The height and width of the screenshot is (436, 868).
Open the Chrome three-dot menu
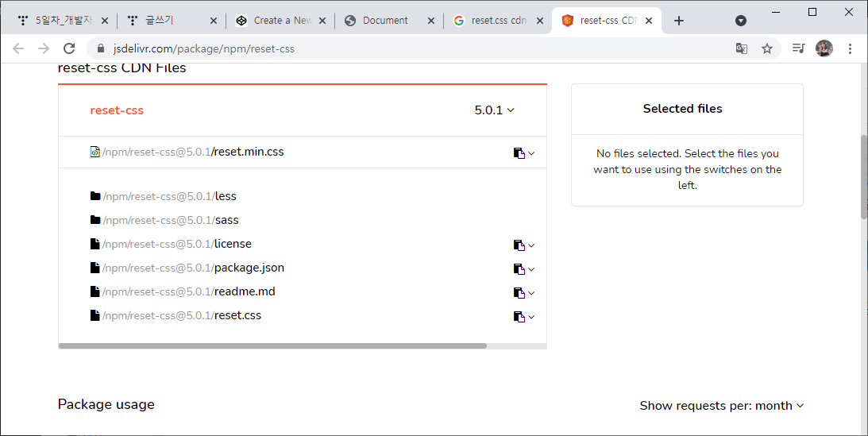[850, 48]
